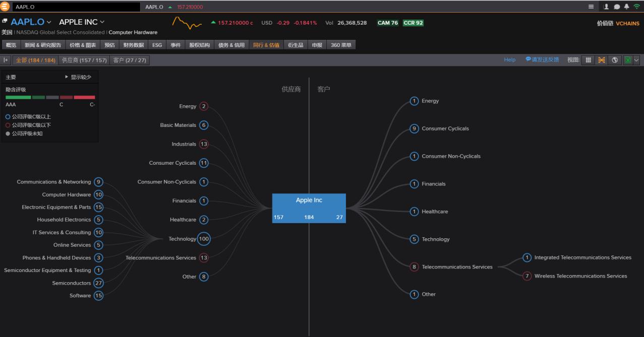Image resolution: width=644 pixels, height=337 pixels.
Task: Collapse customer Telecommunications Services node with 8
Action: (x=414, y=266)
